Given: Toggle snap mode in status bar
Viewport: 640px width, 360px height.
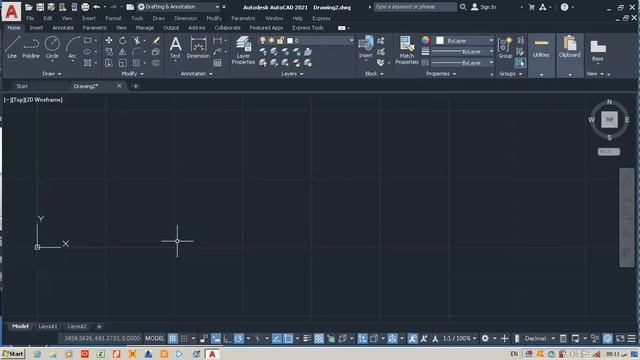Looking at the screenshot, I should pos(184,338).
